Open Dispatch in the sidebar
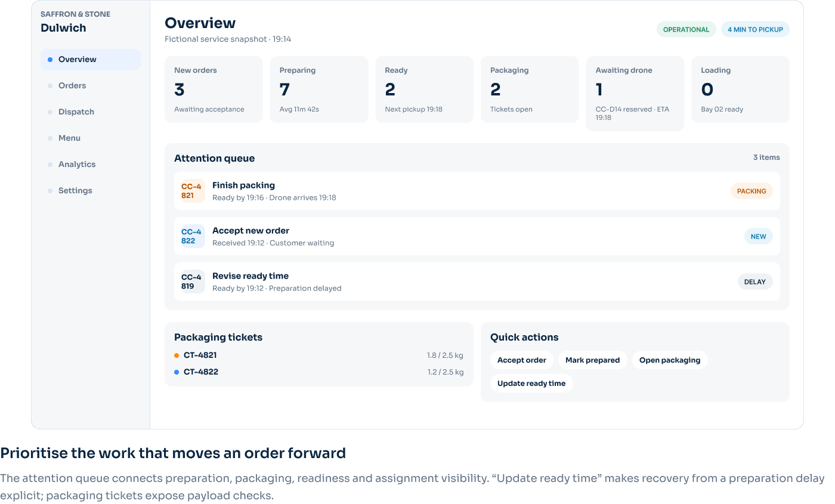835x504 pixels. tap(91, 112)
